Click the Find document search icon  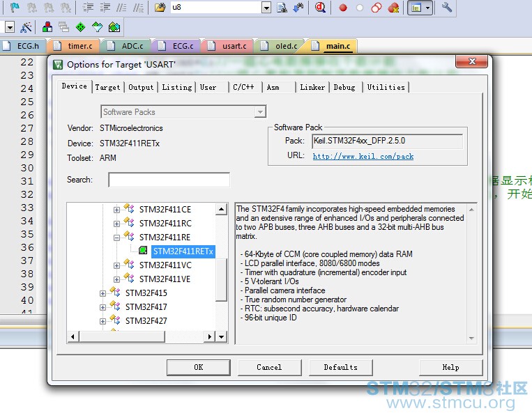pos(282,7)
